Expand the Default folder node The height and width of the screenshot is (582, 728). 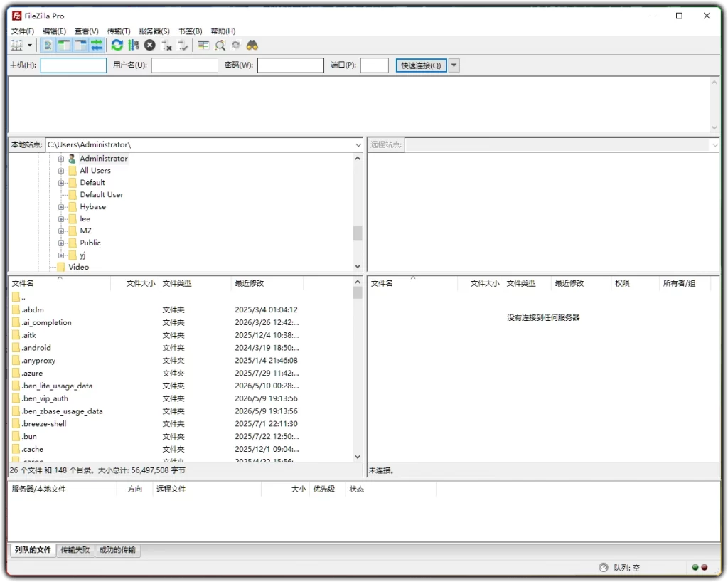click(61, 183)
